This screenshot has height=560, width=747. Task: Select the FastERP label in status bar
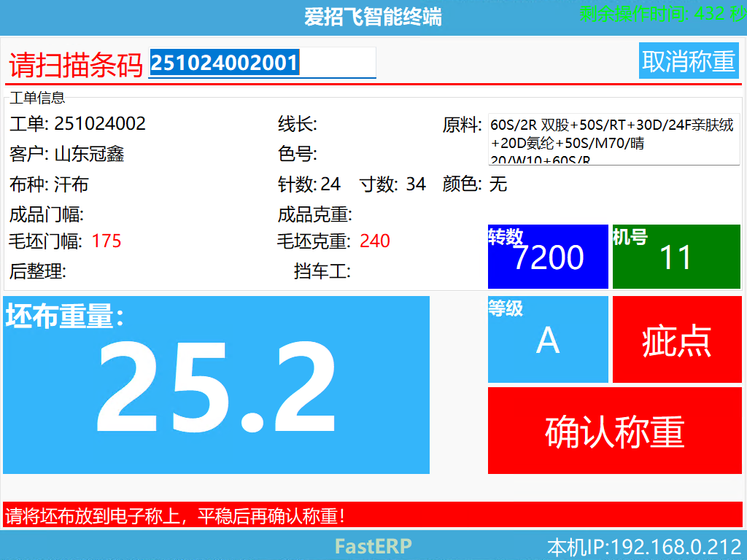(x=373, y=545)
